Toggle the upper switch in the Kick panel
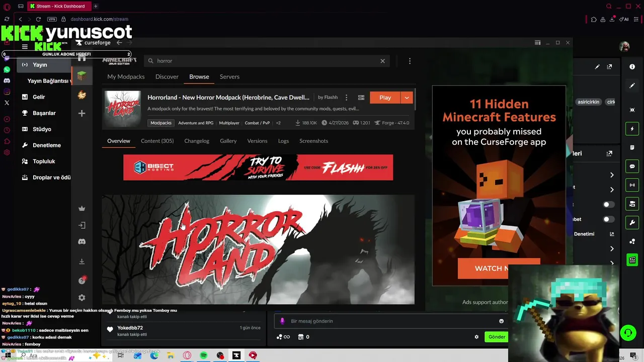Screen dimensions: 644x362 (609, 205)
